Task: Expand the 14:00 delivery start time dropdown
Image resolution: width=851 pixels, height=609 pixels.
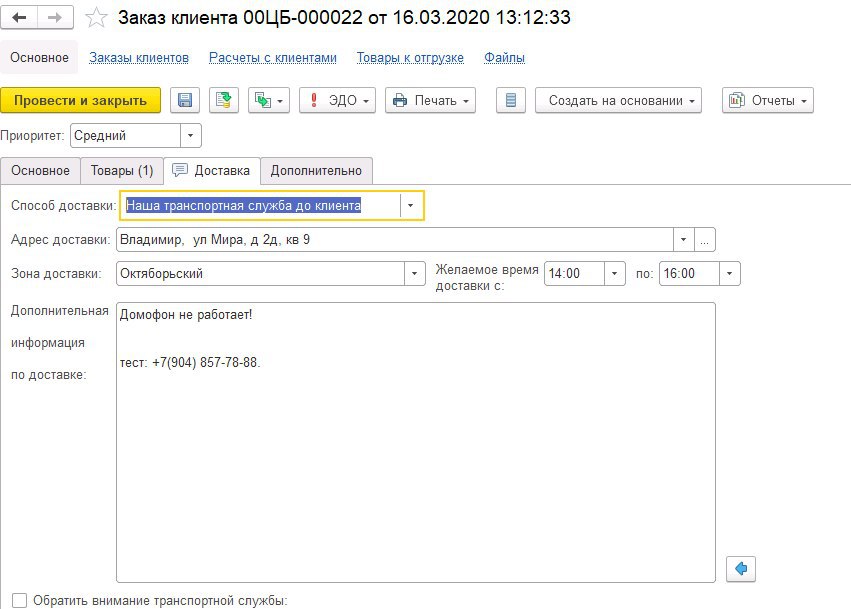Action: pos(614,274)
